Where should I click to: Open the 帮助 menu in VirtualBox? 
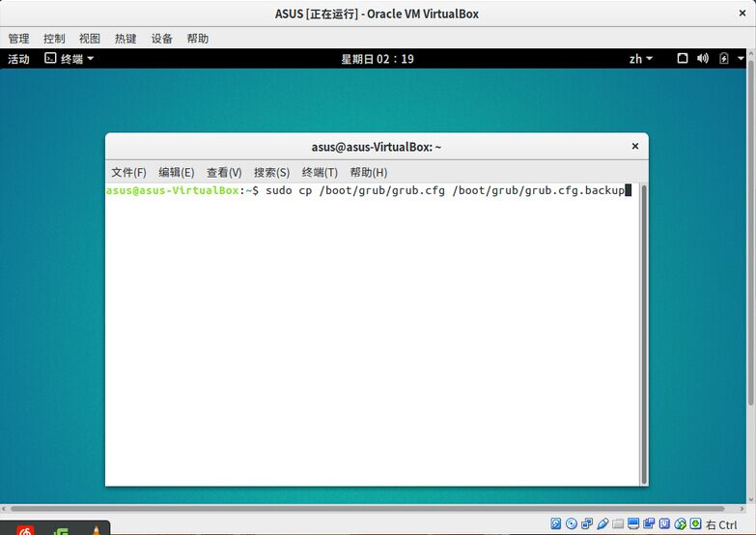click(198, 39)
